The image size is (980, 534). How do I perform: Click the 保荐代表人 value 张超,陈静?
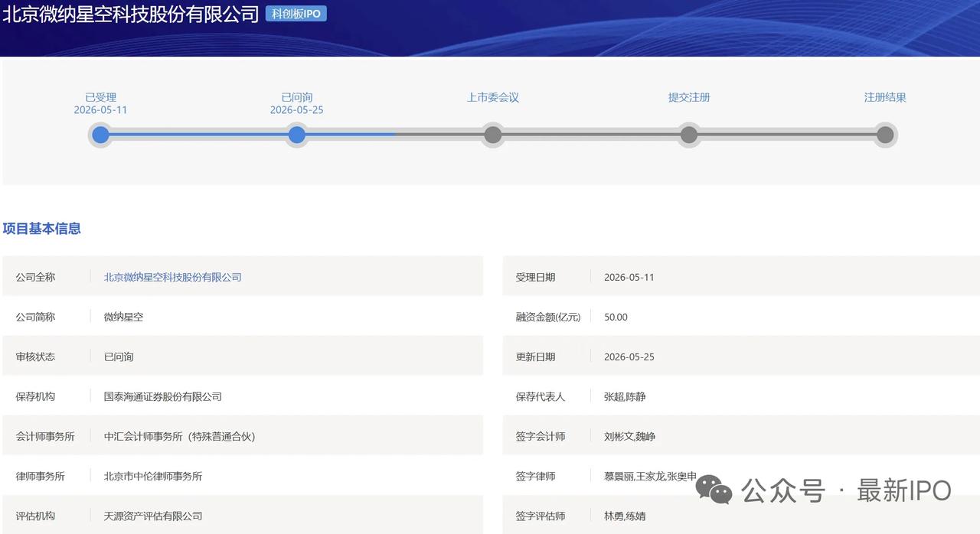[625, 396]
